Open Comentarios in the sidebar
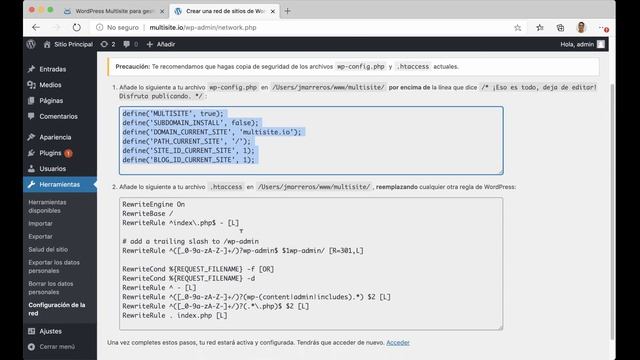Image resolution: width=640 pixels, height=360 pixels. [58, 116]
